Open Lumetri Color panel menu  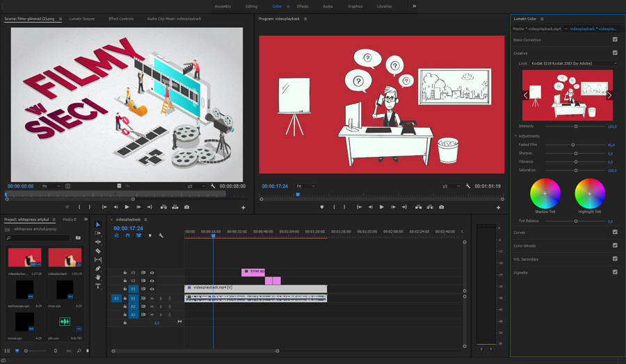click(542, 19)
